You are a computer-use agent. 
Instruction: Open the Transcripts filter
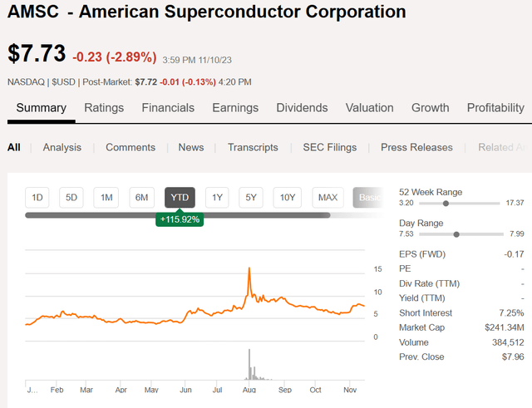click(253, 147)
